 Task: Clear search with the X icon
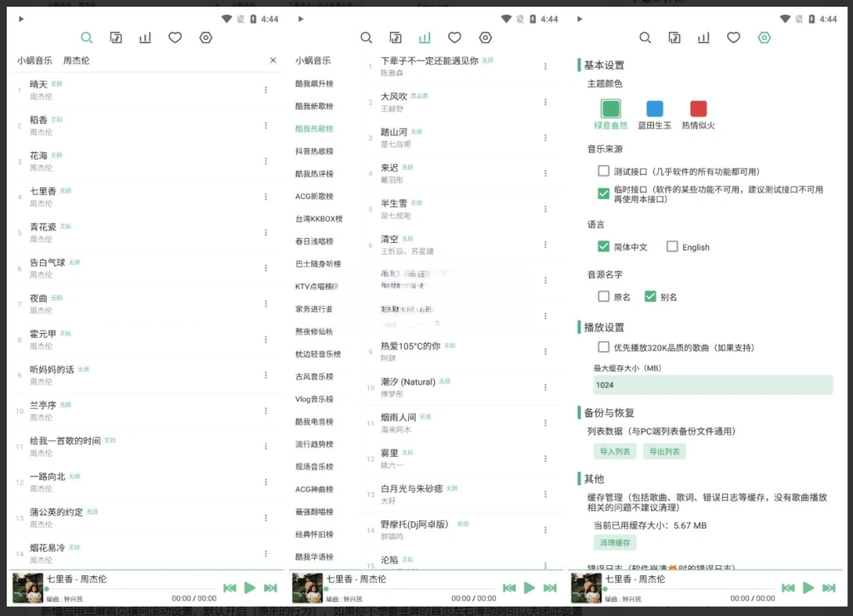point(273,60)
